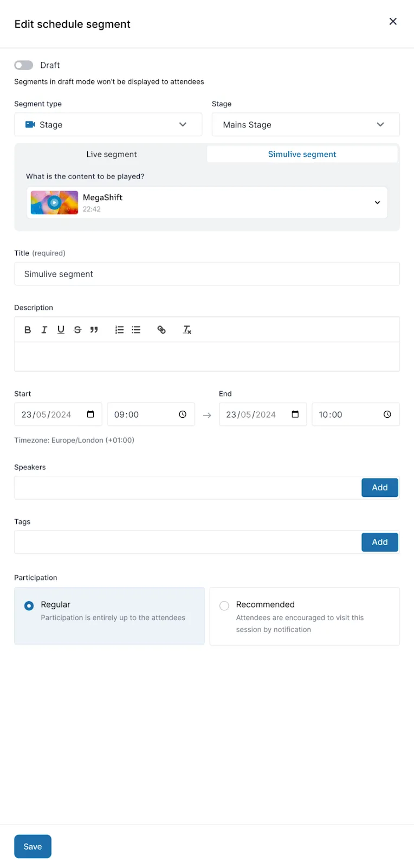Screen dimensions: 414x868
Task: Open the Segment type dropdown
Action: coord(108,125)
